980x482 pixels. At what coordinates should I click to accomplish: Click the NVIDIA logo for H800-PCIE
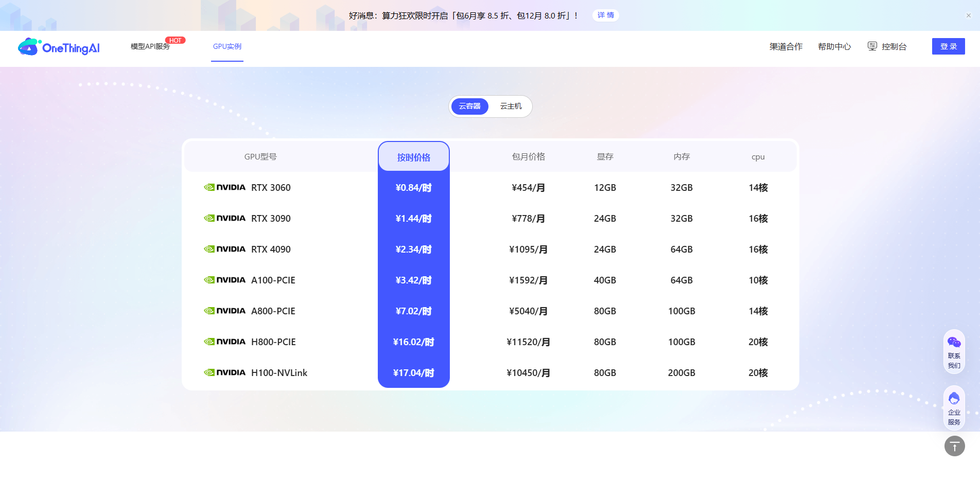[x=224, y=342]
